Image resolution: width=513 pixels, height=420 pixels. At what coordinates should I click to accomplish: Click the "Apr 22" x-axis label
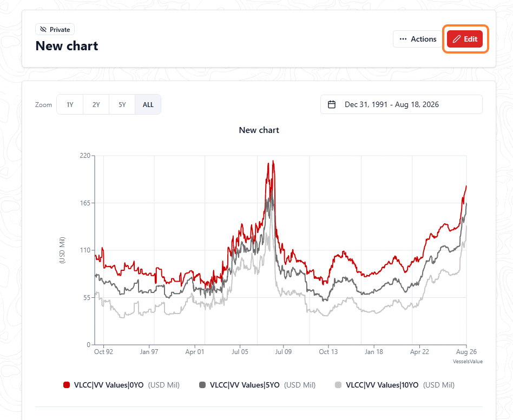click(419, 352)
